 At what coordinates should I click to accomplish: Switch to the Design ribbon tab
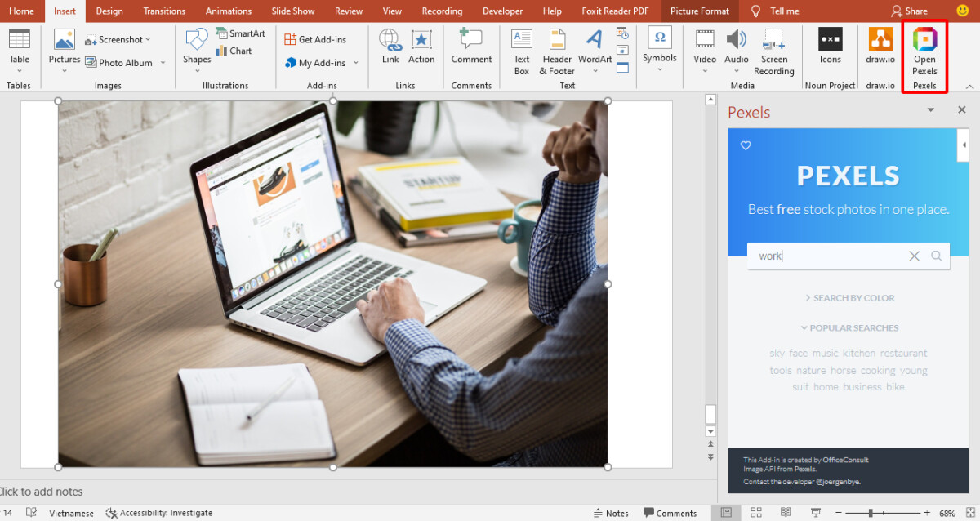click(x=109, y=11)
